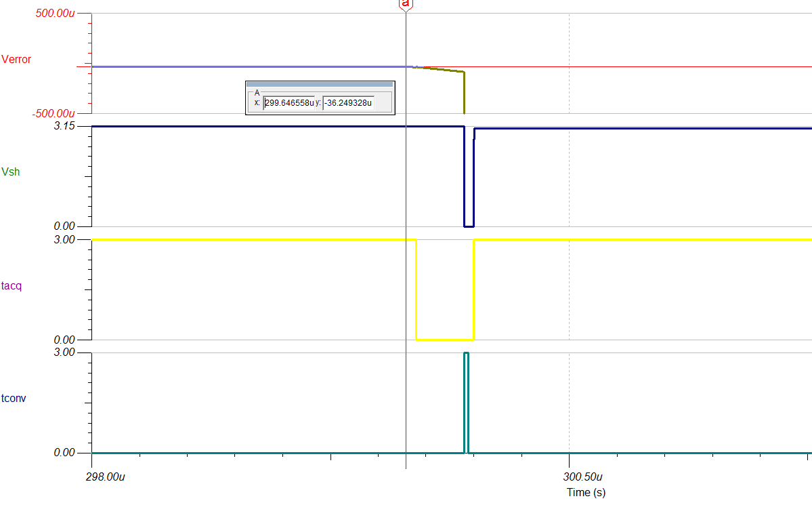Click the y value field in cursor readout
The width and height of the screenshot is (812, 505).
348,103
